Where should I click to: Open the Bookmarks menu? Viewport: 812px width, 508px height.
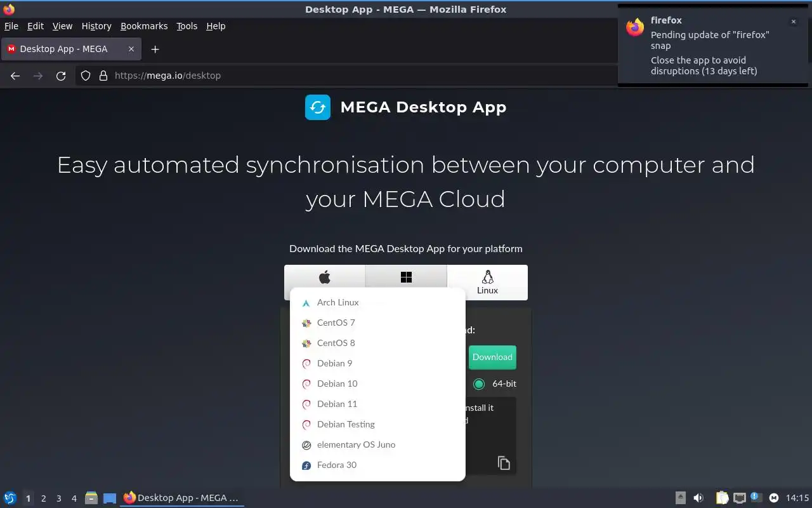click(x=144, y=26)
